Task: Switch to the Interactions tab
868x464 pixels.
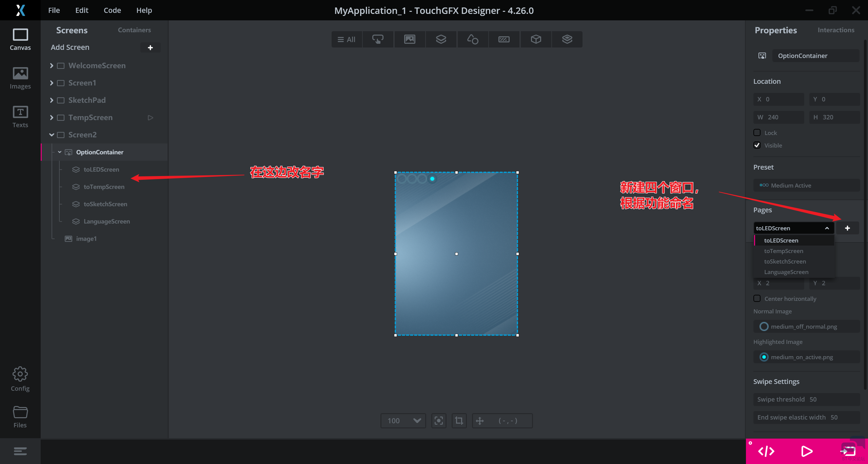Action: coord(836,30)
